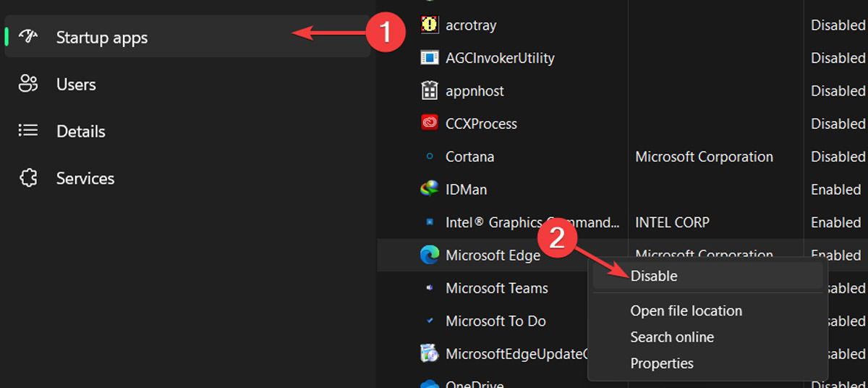The image size is (868, 388).
Task: Click AGCInvokerUtility's Disabled status
Action: 838,58
